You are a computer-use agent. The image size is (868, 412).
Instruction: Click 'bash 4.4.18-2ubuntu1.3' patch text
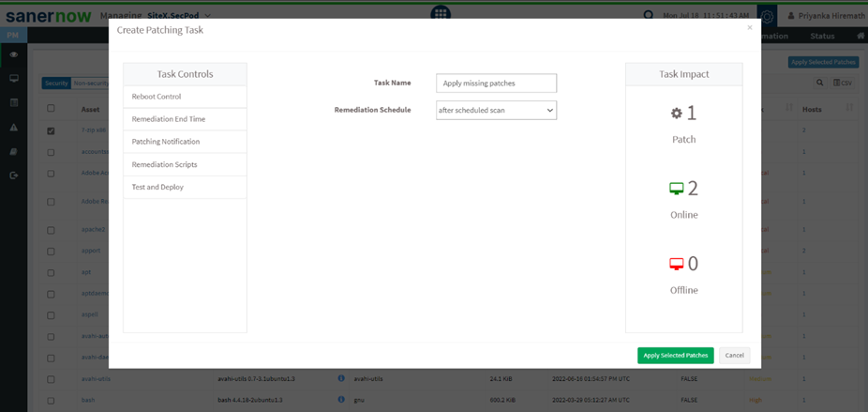pyautogui.click(x=251, y=399)
